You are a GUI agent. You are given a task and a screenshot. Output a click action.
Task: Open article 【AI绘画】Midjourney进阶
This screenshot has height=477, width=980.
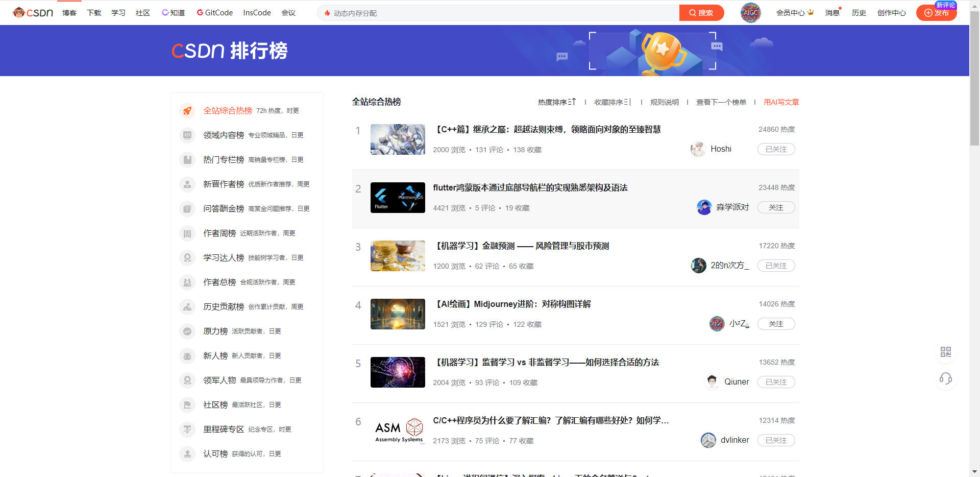[x=512, y=304]
